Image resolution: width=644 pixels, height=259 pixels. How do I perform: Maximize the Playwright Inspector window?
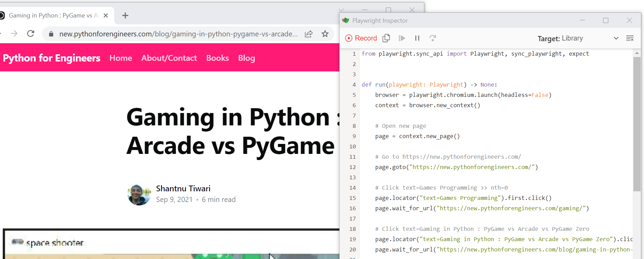[606, 20]
